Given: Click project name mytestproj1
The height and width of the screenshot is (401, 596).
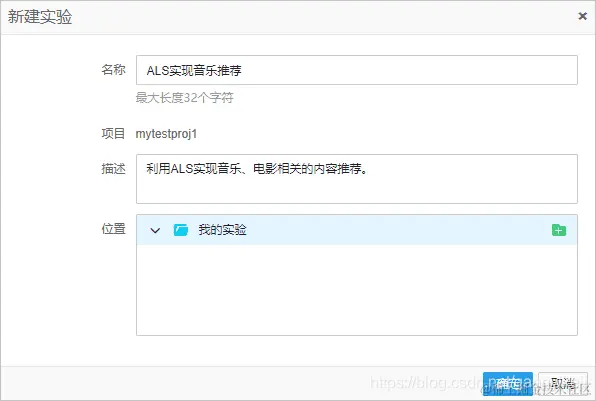Looking at the screenshot, I should coord(166,134).
